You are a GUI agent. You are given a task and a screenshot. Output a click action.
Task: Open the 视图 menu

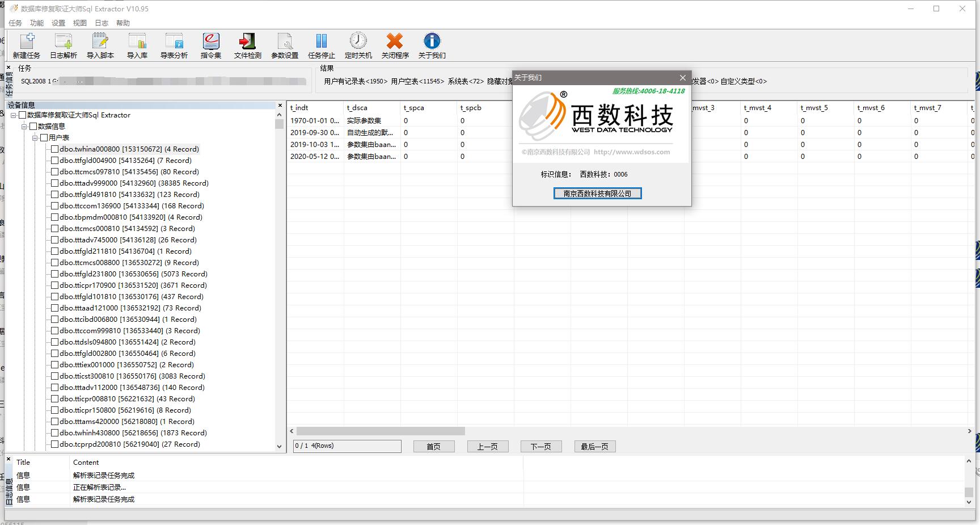pyautogui.click(x=80, y=23)
